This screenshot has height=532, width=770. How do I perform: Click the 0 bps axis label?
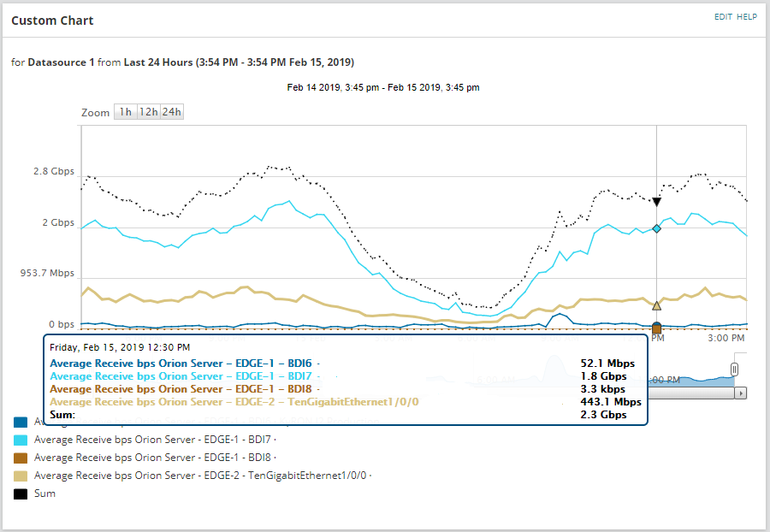tap(62, 324)
